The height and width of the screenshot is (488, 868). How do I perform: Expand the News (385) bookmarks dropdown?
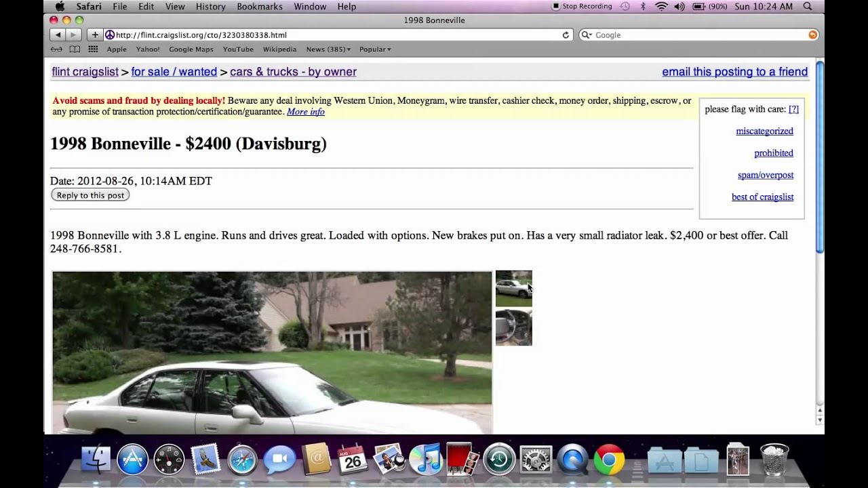click(x=328, y=49)
